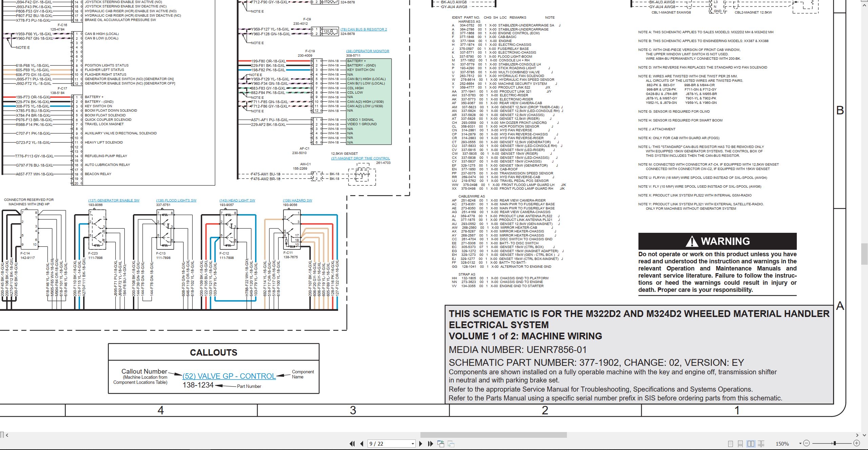The height and width of the screenshot is (450, 868).
Task: Click the 12,5KW GENSET label
Action: pyautogui.click(x=344, y=154)
